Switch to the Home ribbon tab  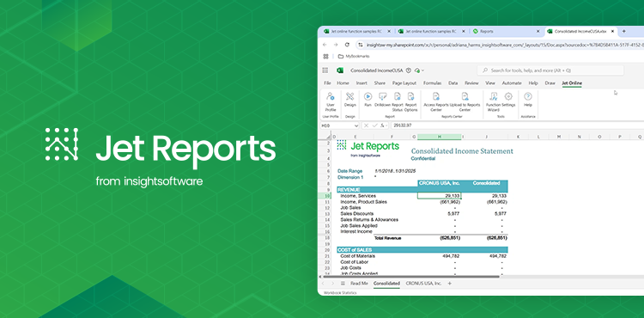[343, 83]
